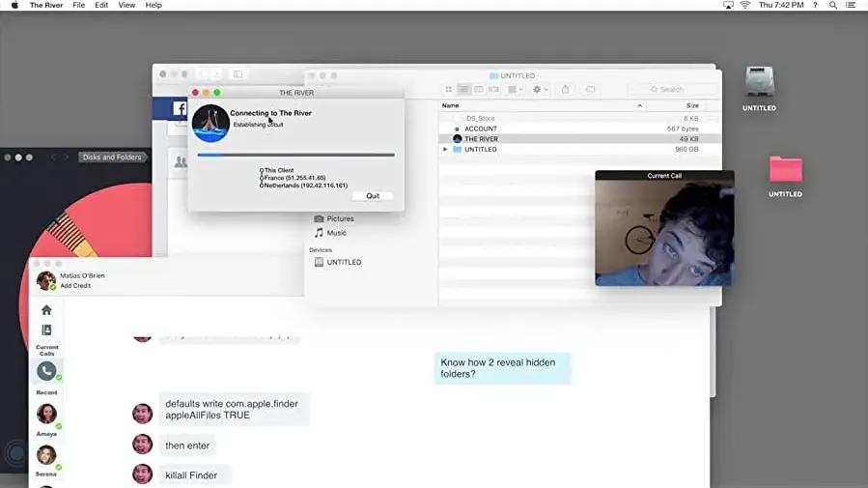Open Amaya's recent conversation
868x488 pixels.
[x=47, y=414]
